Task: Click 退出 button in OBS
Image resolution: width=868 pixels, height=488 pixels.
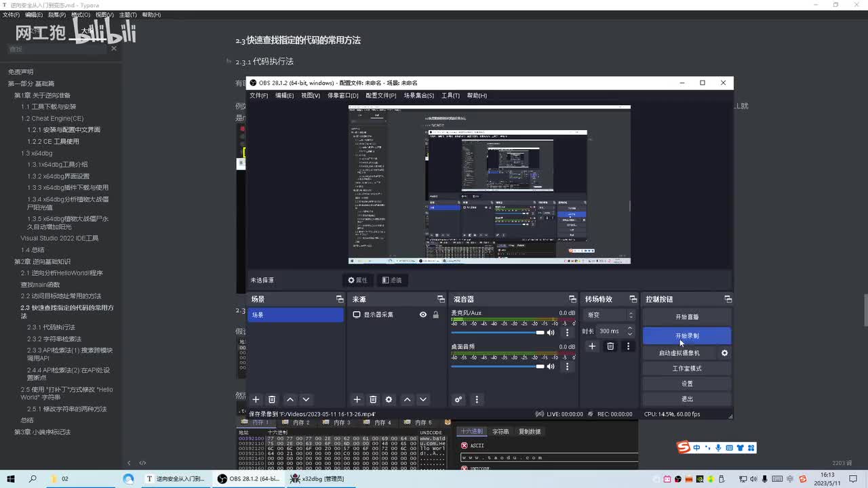Action: point(687,399)
